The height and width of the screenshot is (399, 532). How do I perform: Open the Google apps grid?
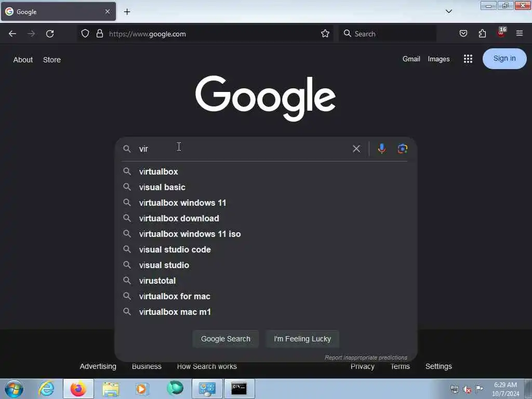pos(468,59)
